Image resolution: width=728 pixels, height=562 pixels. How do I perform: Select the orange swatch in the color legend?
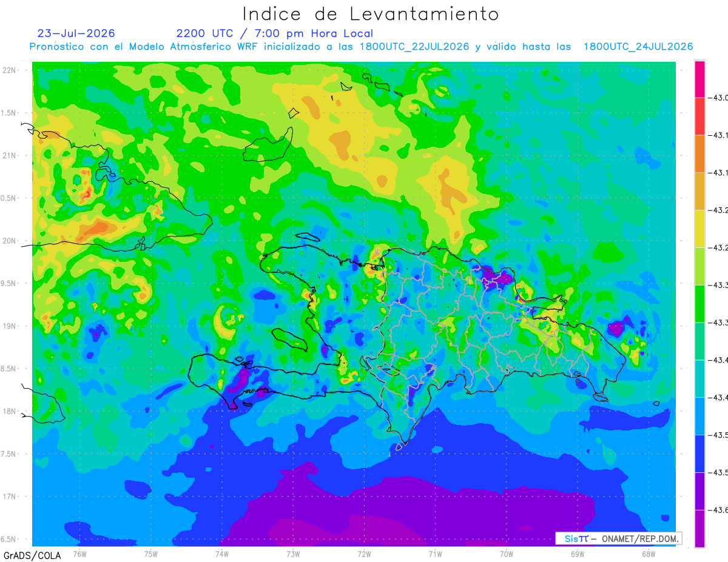699,154
